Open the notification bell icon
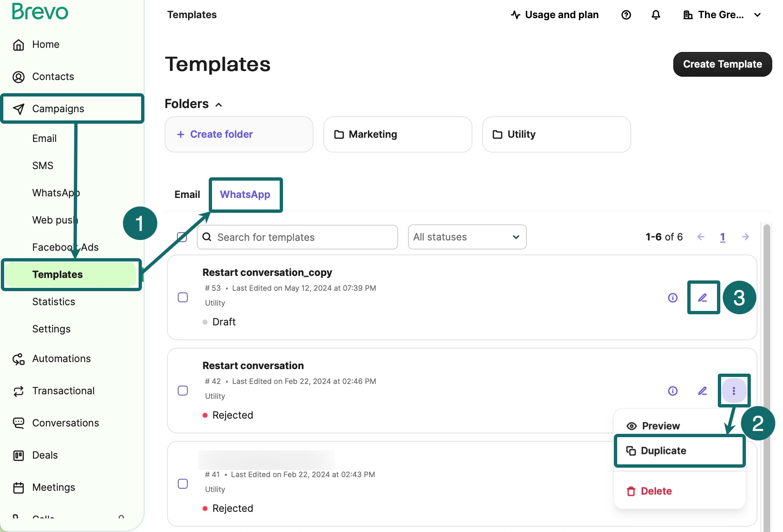The width and height of the screenshot is (783, 532). tap(656, 15)
